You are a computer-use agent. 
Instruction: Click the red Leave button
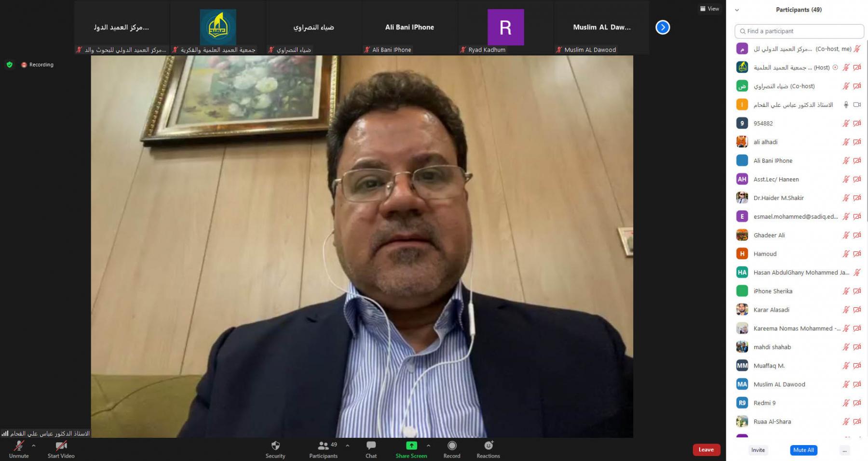[x=706, y=449]
